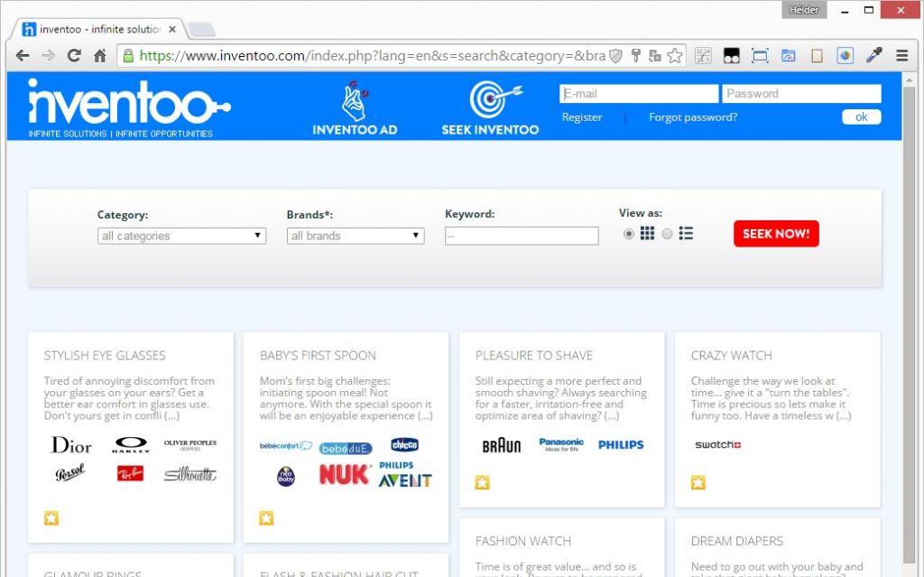Image resolution: width=924 pixels, height=577 pixels.
Task: Click the E-mail login field
Action: [x=639, y=94]
